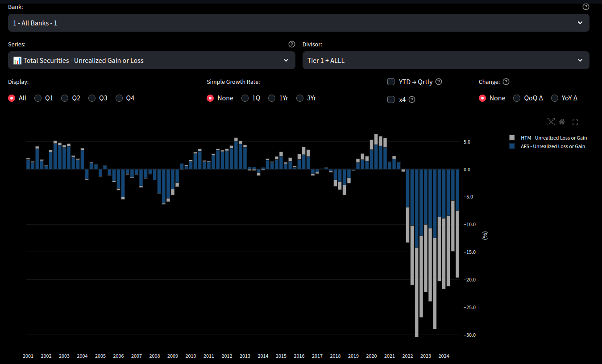
Task: Click the help icon next to Change
Action: pyautogui.click(x=506, y=82)
